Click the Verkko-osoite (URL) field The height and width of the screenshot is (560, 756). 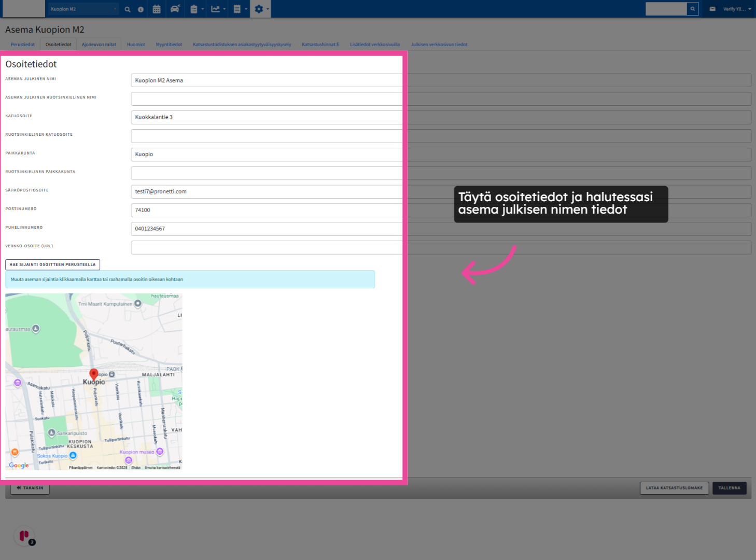pos(441,247)
